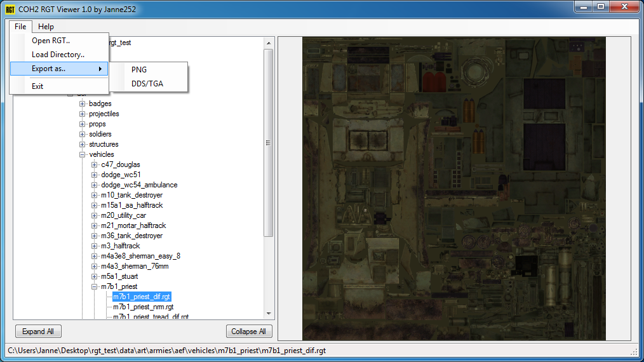The image size is (644, 362).
Task: Expand m15a1_aa_halftrack node
Action: (94, 205)
